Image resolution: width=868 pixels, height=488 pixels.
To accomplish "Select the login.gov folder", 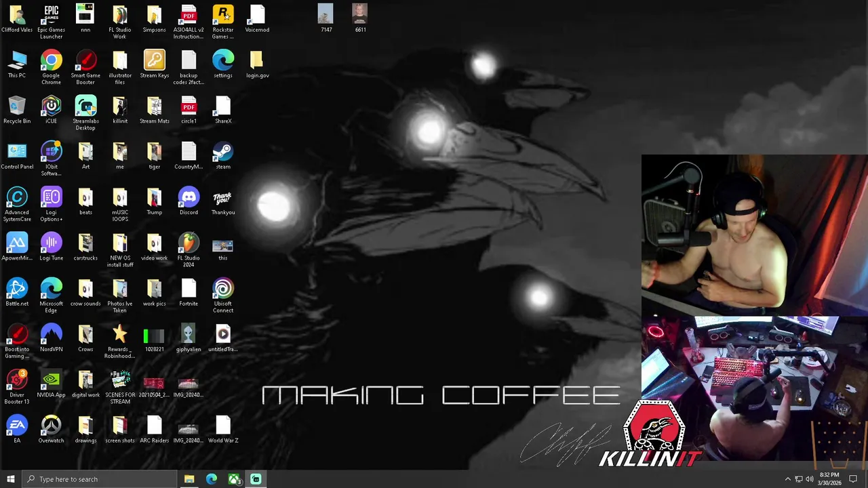I will pyautogui.click(x=257, y=64).
